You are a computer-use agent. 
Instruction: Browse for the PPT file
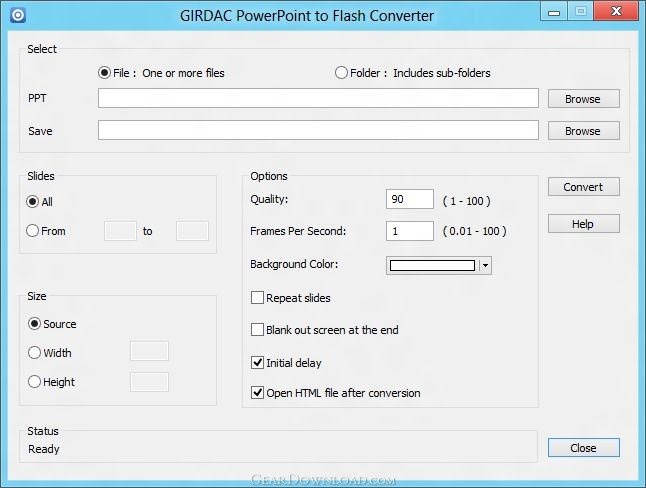pyautogui.click(x=583, y=99)
